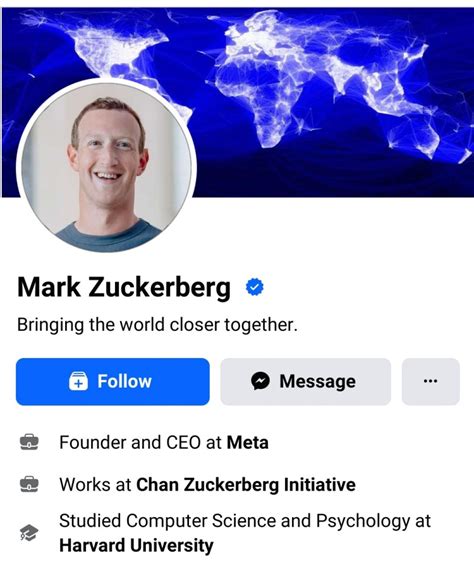474x567 pixels.
Task: Click the Mark Zuckerberg profile name
Action: click(x=124, y=288)
